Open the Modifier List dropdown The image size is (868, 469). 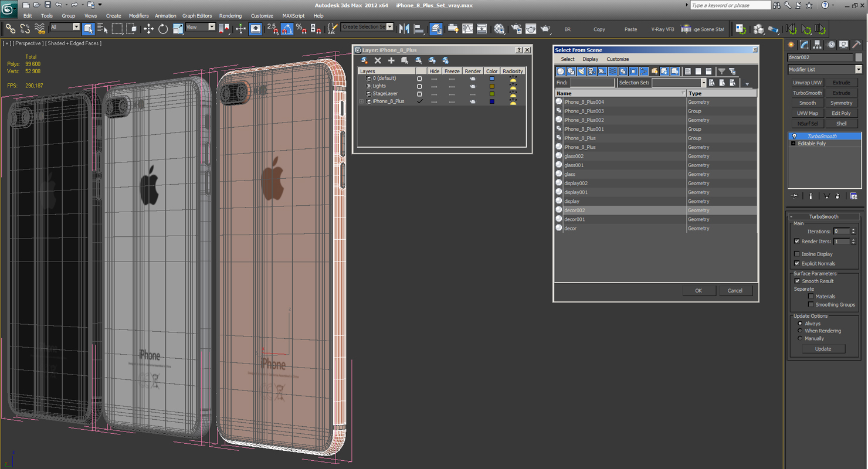[859, 69]
